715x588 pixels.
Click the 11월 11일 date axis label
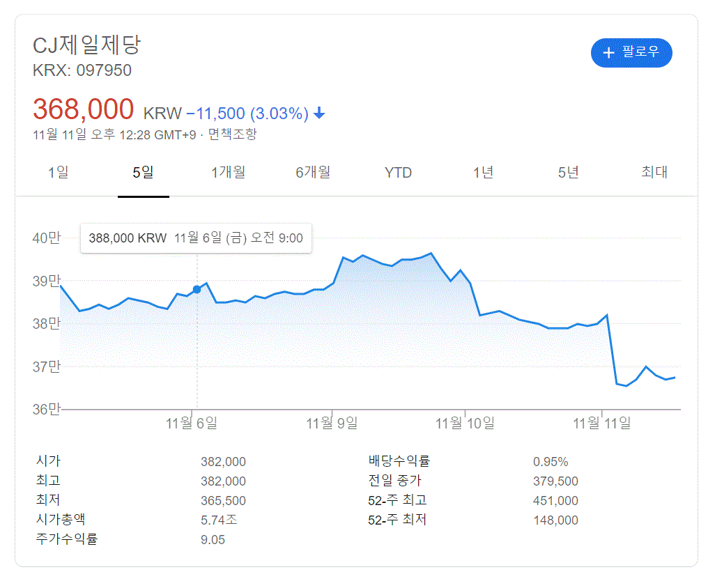601,423
